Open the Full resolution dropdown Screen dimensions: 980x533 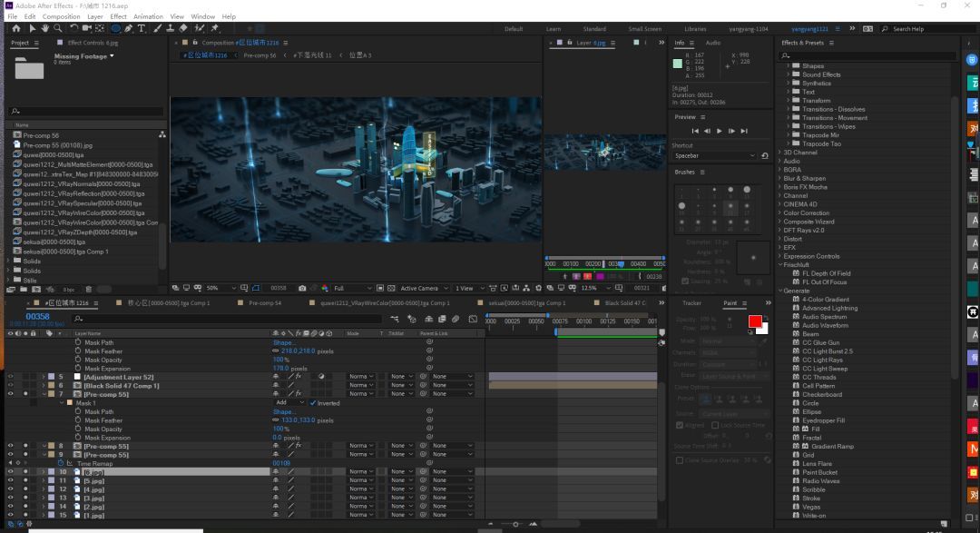(x=352, y=289)
